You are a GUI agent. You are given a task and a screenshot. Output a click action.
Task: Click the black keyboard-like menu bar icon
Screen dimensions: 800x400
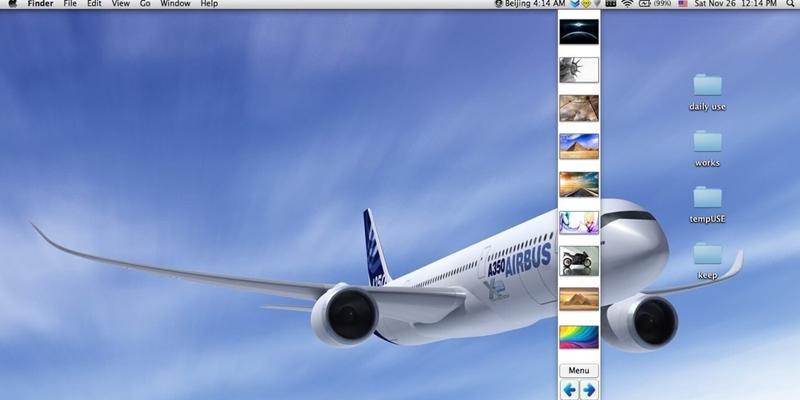(611, 4)
